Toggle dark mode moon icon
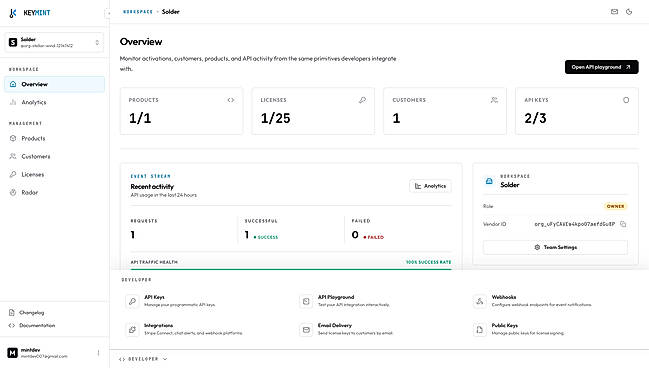Screen dimensions: 649x368 629,12
